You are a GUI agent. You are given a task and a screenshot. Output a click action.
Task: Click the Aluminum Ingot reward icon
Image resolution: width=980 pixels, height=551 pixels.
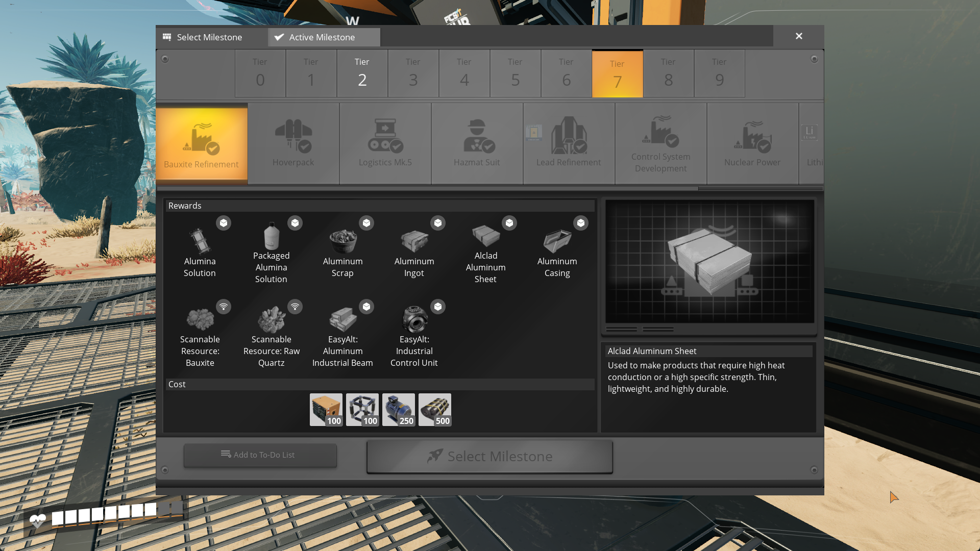[x=414, y=241]
